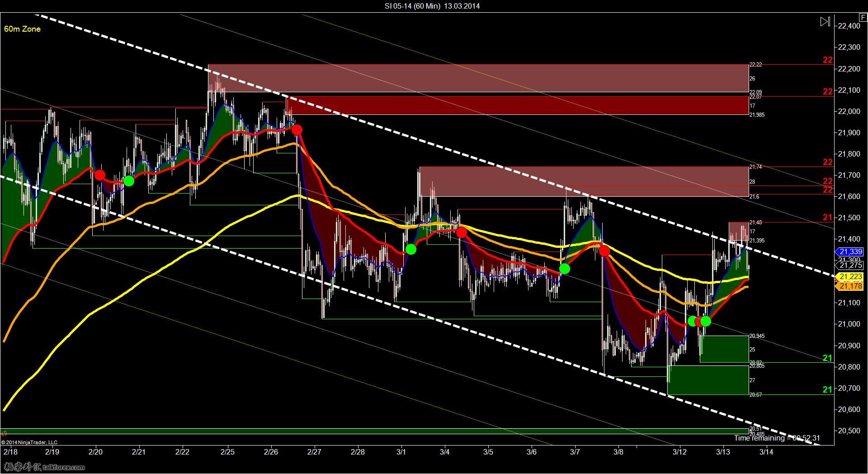Select the 3/5 date label
Image resolution: width=868 pixels, height=474 pixels.
(x=488, y=452)
